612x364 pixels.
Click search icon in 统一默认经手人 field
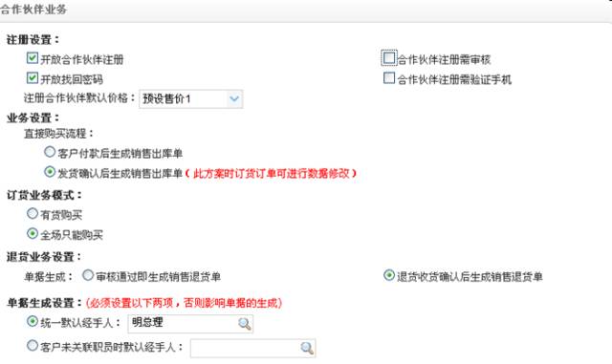[245, 324]
